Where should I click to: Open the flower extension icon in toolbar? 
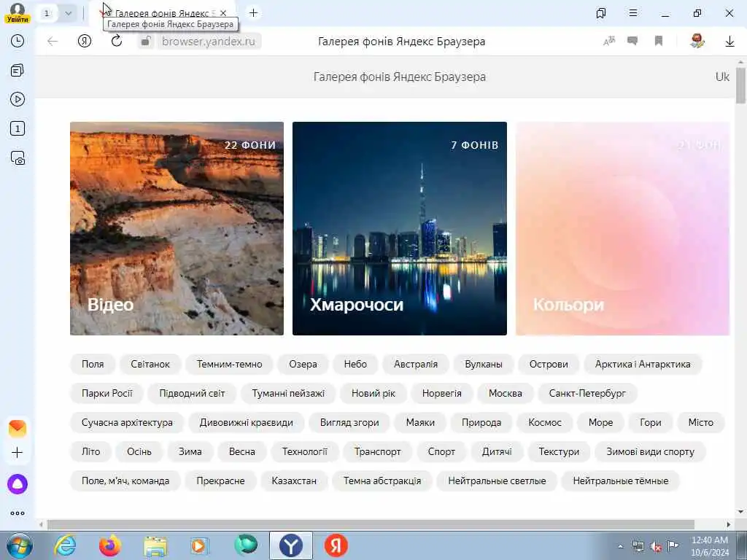click(x=697, y=41)
